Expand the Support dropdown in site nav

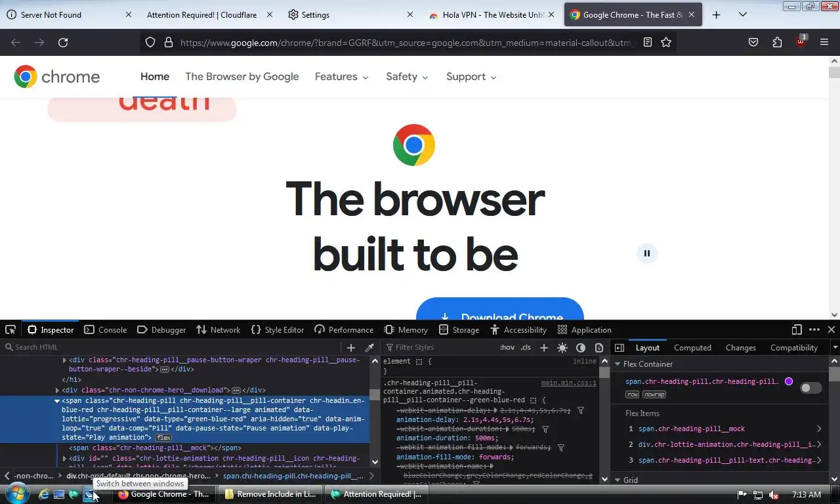471,77
